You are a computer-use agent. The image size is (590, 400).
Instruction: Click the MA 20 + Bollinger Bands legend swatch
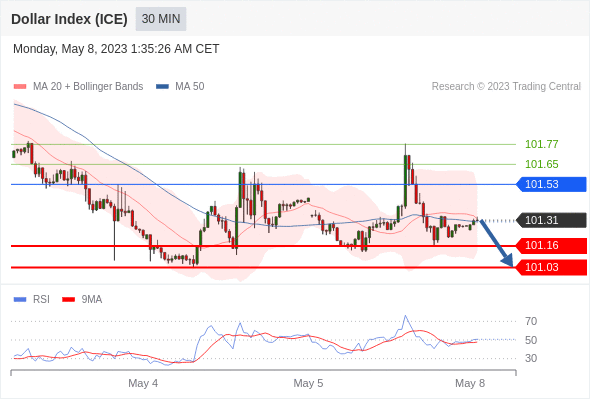pyautogui.click(x=20, y=87)
